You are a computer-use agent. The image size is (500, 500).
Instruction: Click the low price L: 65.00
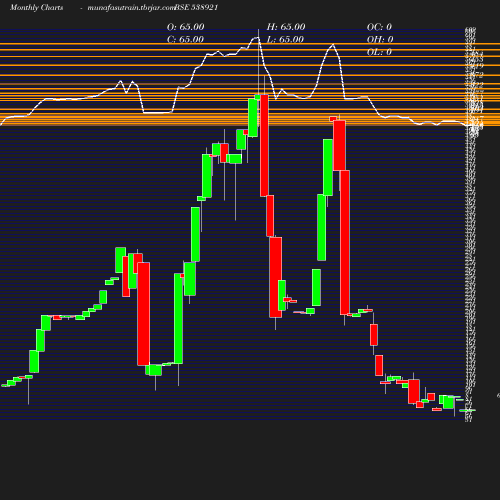[285, 40]
